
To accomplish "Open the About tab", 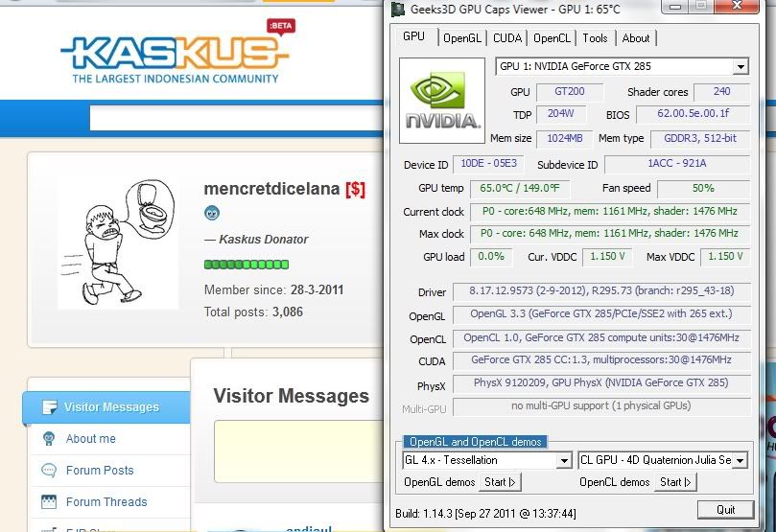I will pyautogui.click(x=636, y=38).
